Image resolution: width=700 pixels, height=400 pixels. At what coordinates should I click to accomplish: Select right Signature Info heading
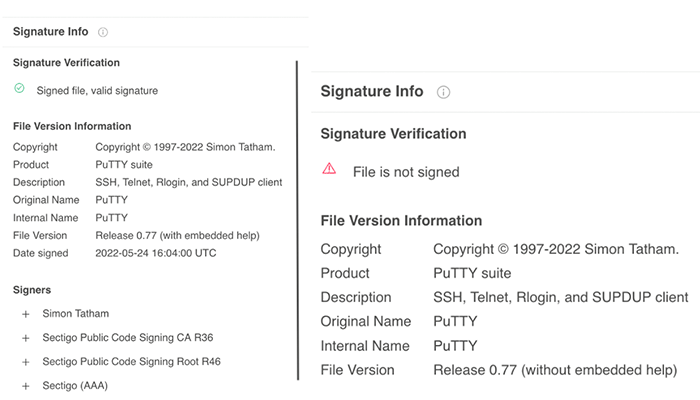pyautogui.click(x=372, y=91)
